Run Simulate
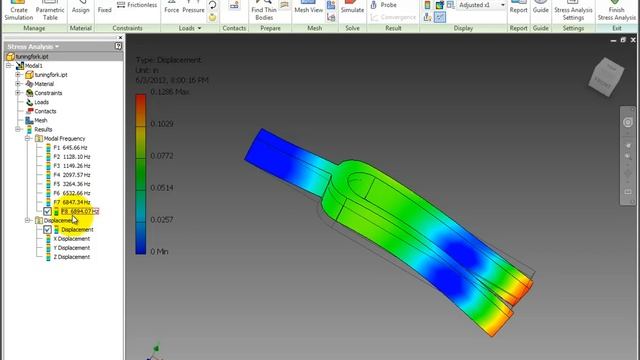Image resolution: width=640 pixels, height=360 pixels. (352, 8)
